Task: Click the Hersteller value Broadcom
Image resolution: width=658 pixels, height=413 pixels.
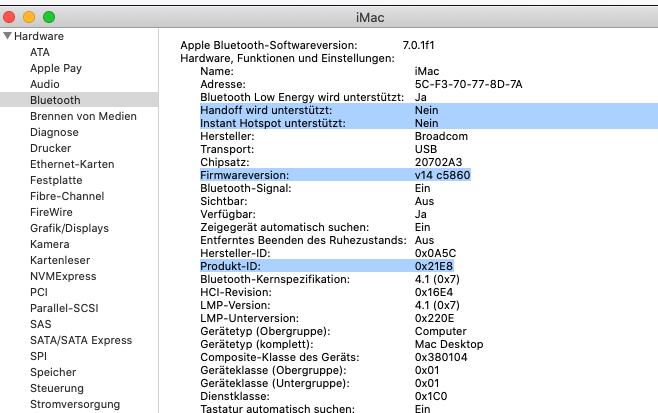Action: pos(441,136)
